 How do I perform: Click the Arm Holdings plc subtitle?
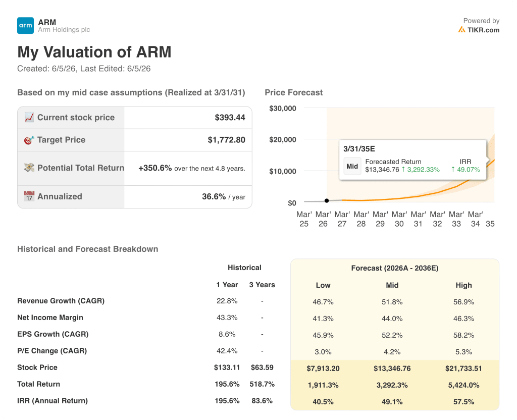pyautogui.click(x=64, y=30)
